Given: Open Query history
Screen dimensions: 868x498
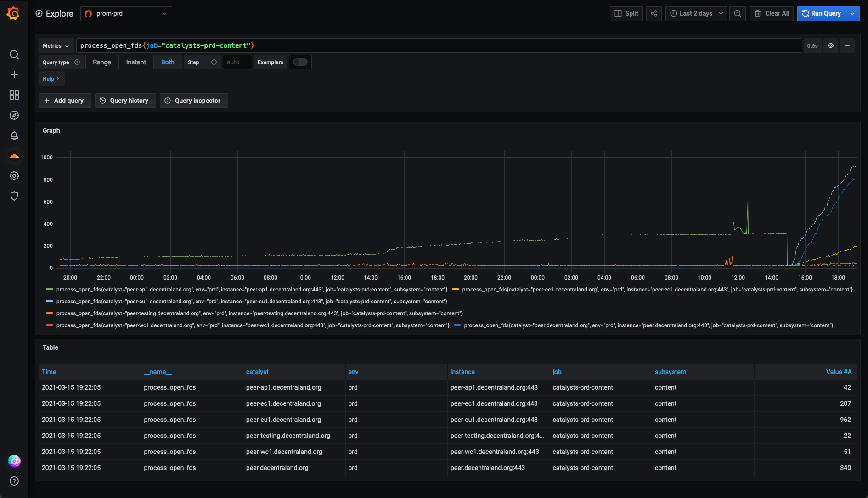Looking at the screenshot, I should (125, 101).
